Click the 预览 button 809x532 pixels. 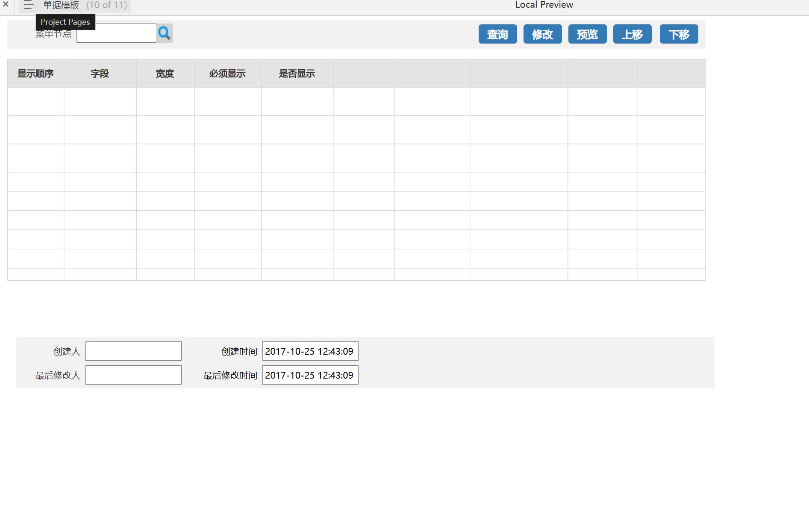pyautogui.click(x=588, y=34)
